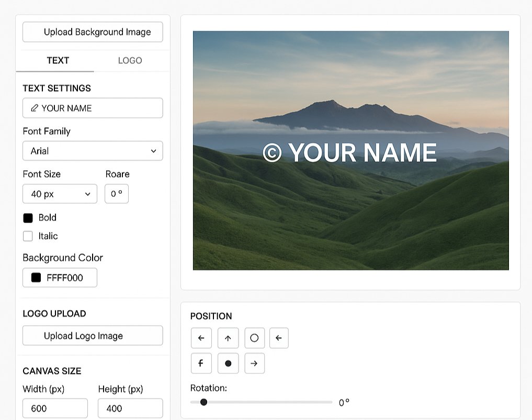Adjust the Rotation slider handle
532x420 pixels.
click(204, 402)
